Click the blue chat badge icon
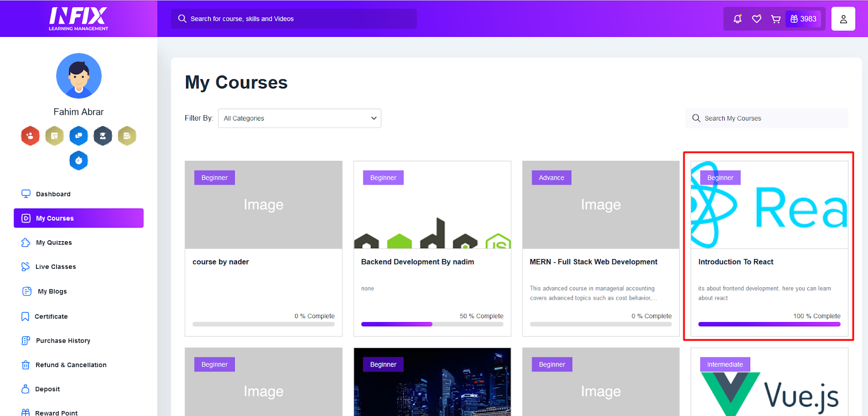 pyautogui.click(x=79, y=136)
